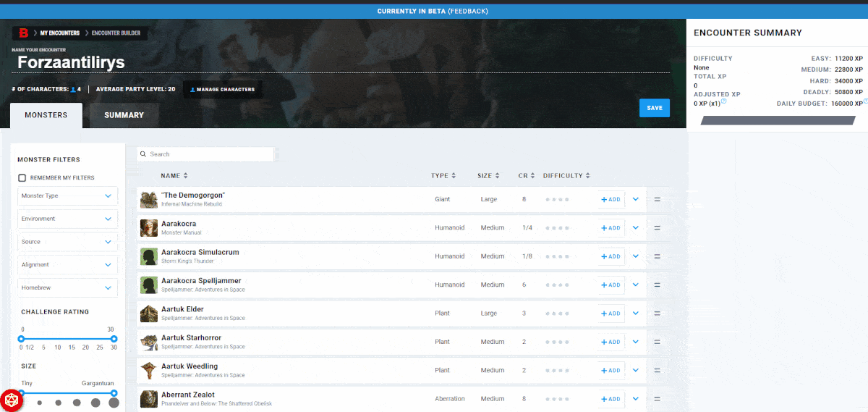The height and width of the screenshot is (412, 868).
Task: Go to My Encounters breadcrumb
Action: (x=60, y=33)
